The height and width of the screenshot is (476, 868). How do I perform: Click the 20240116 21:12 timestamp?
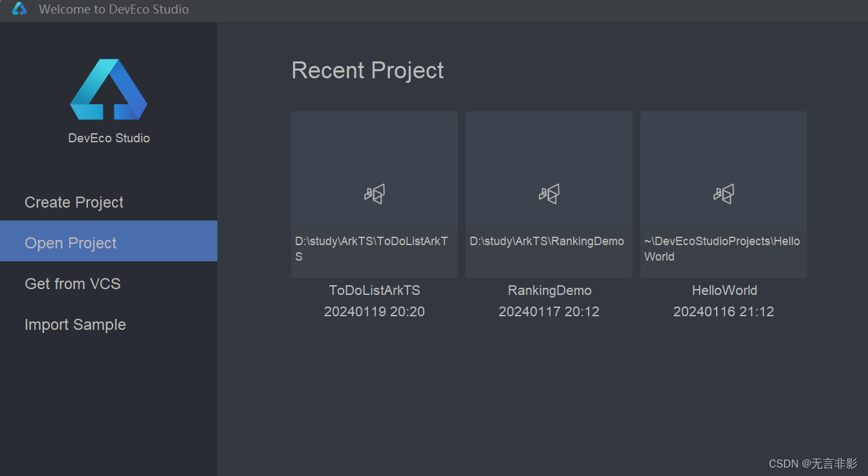[x=724, y=312]
